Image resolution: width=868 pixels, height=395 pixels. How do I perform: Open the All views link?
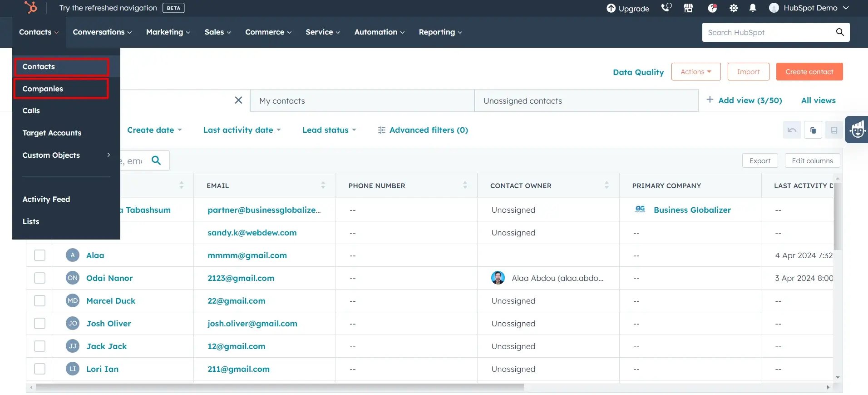(818, 100)
